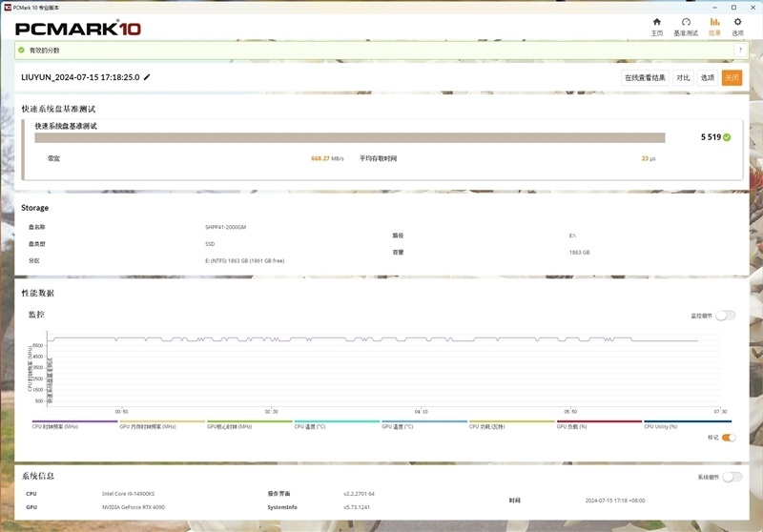The image size is (763, 532).
Task: Click the Storage section heading
Action: click(x=34, y=208)
